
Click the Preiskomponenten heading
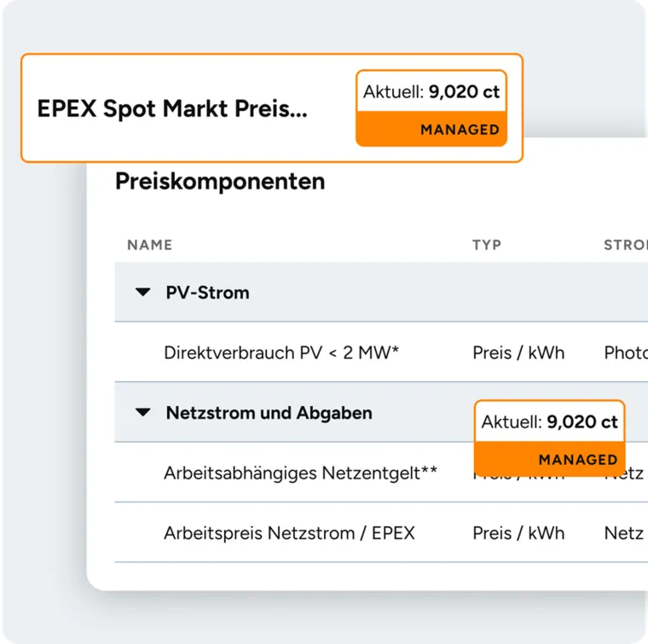tap(220, 182)
